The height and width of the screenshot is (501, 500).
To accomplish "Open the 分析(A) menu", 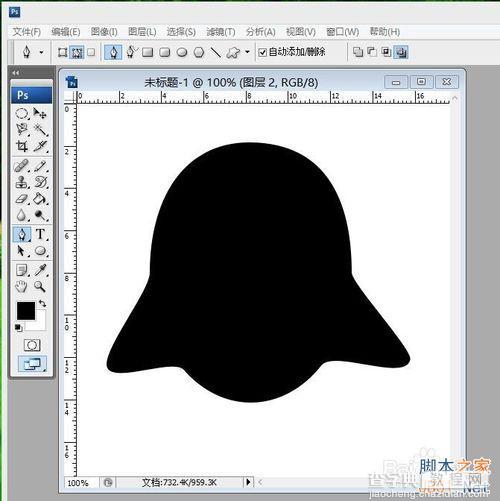I will click(261, 32).
